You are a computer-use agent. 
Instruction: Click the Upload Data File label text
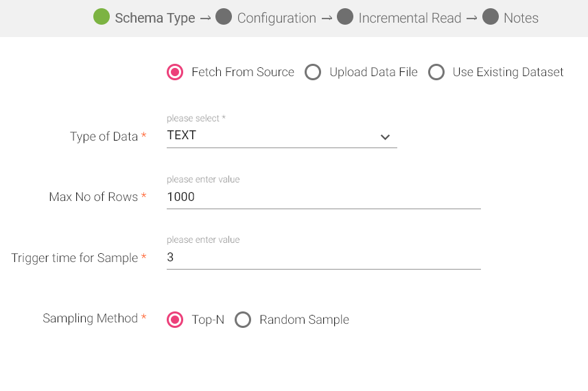[x=373, y=72]
